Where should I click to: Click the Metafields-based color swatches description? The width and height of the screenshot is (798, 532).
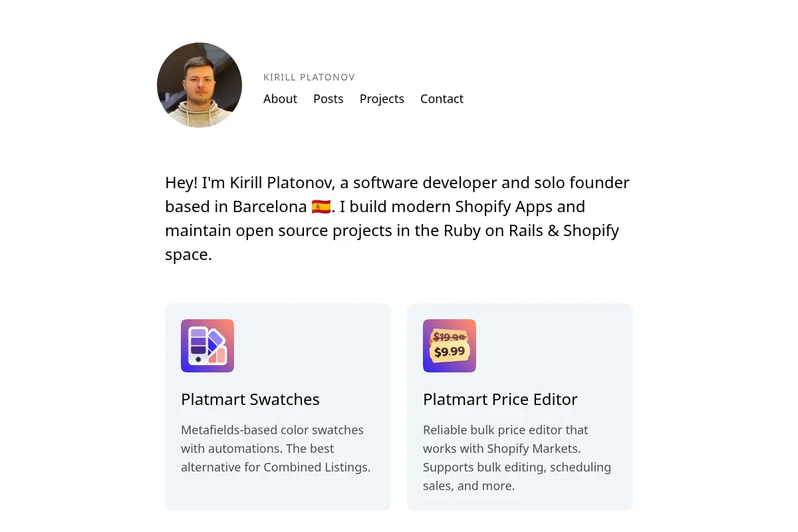(x=275, y=448)
